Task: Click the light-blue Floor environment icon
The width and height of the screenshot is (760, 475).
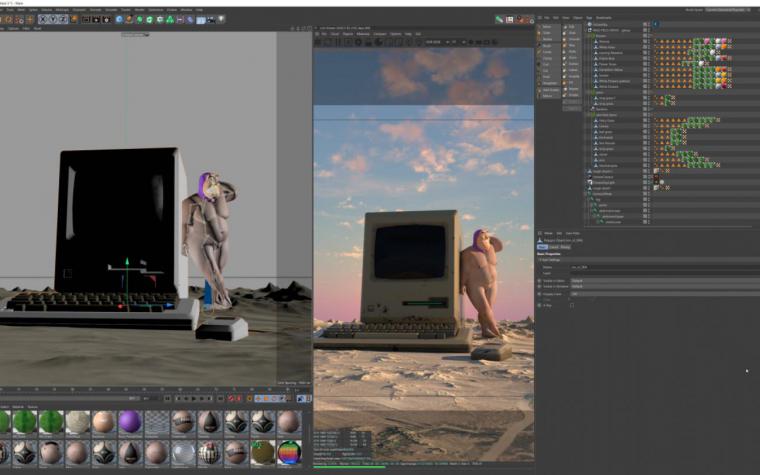Action: point(201,19)
